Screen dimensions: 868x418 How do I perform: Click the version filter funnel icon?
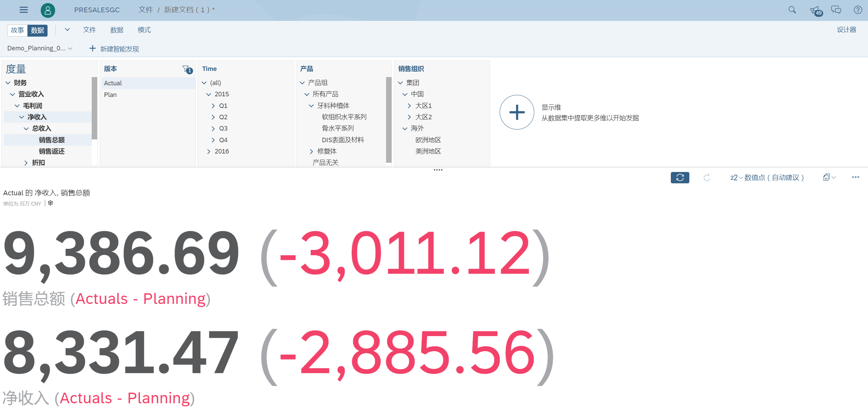tap(187, 70)
